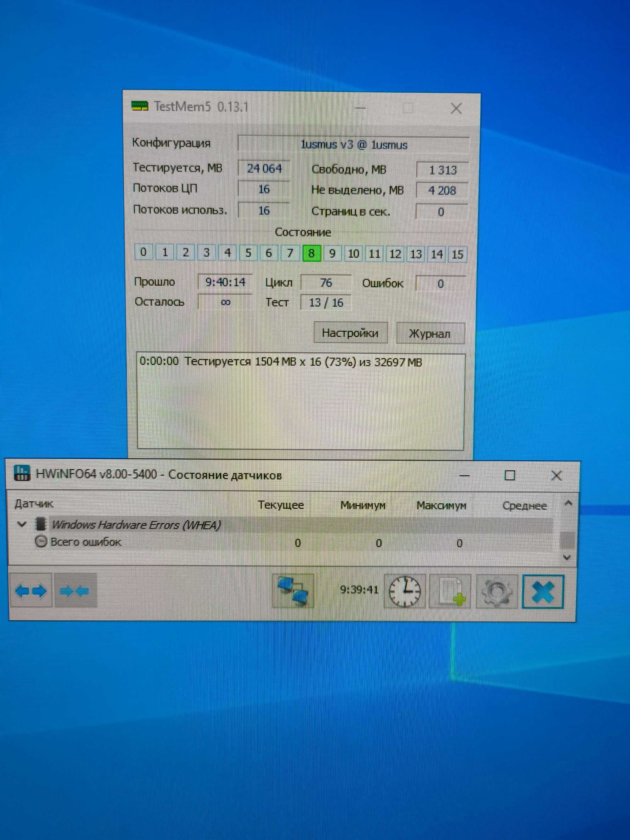Start logging with the sheet plus icon
630x840 pixels.
point(450,591)
